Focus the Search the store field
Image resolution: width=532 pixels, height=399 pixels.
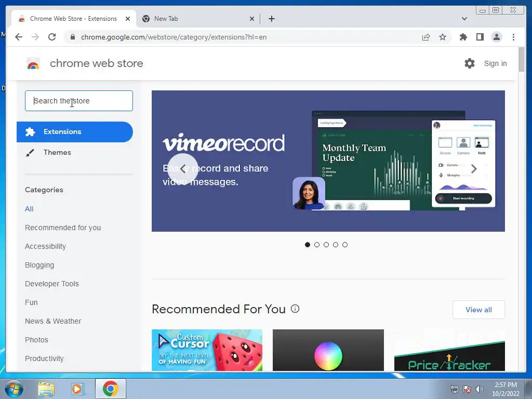coord(79,101)
